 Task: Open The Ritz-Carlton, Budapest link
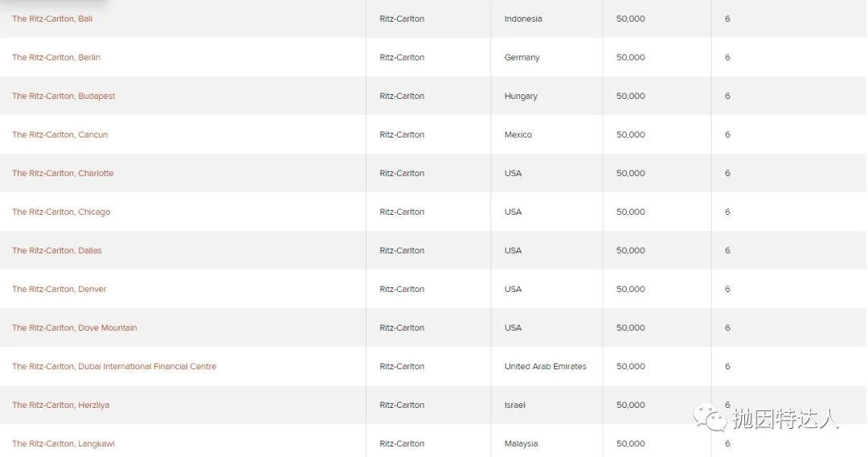click(63, 97)
